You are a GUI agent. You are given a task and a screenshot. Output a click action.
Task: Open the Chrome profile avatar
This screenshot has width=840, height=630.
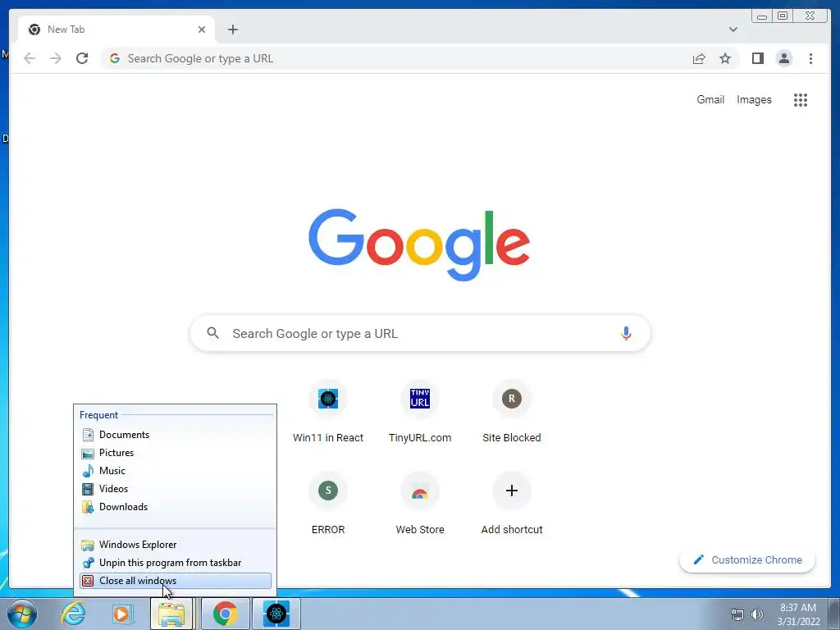783,58
